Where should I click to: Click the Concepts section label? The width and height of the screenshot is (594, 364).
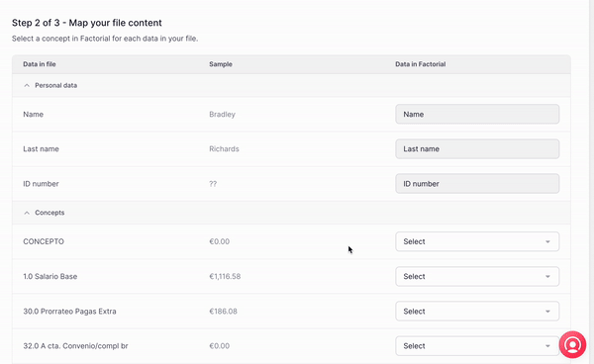49,213
